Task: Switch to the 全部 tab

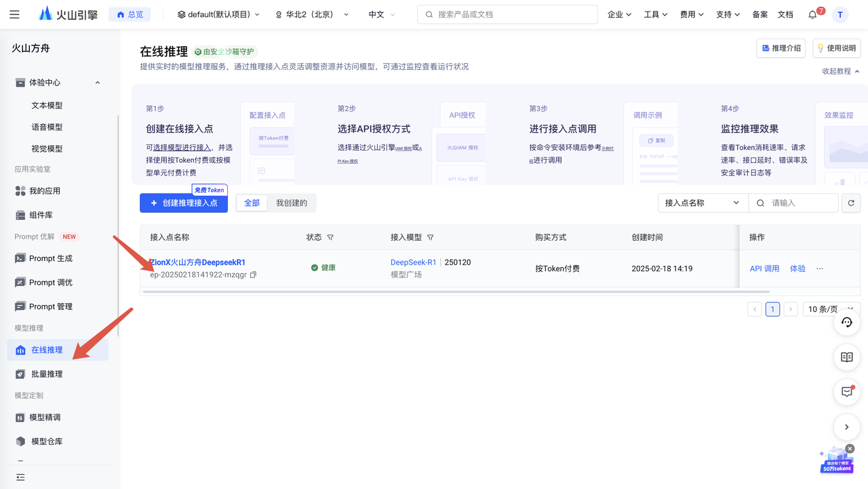Action: click(252, 203)
